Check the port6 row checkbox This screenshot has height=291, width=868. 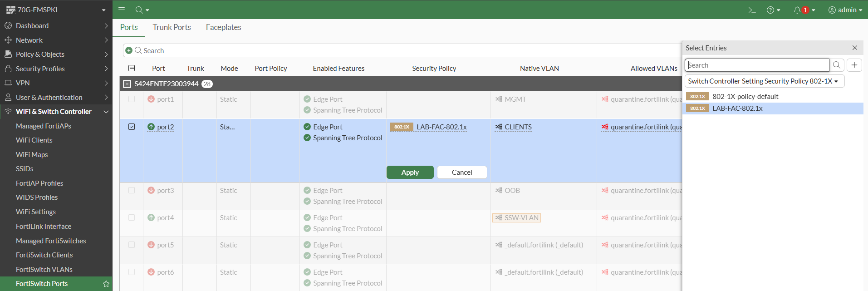[x=132, y=272]
